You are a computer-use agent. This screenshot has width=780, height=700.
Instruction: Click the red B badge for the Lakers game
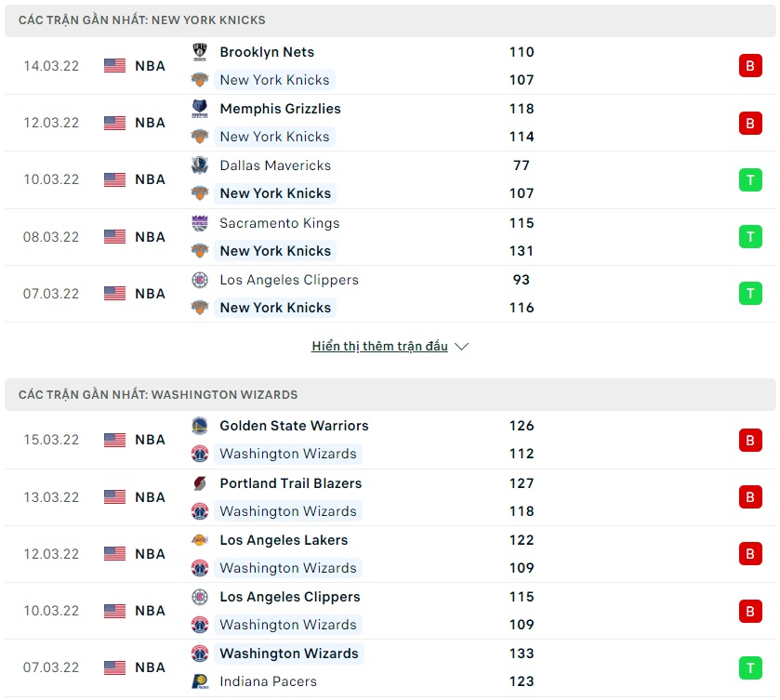tap(750, 554)
